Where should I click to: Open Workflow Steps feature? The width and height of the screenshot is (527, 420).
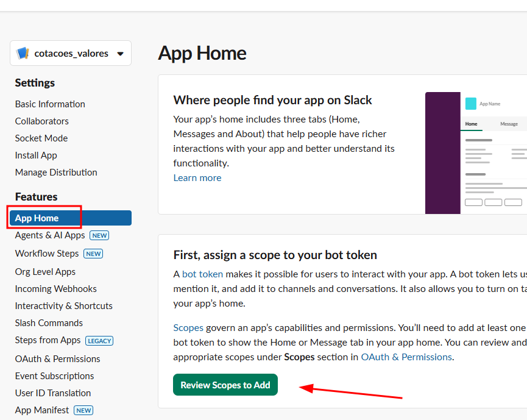click(x=47, y=254)
